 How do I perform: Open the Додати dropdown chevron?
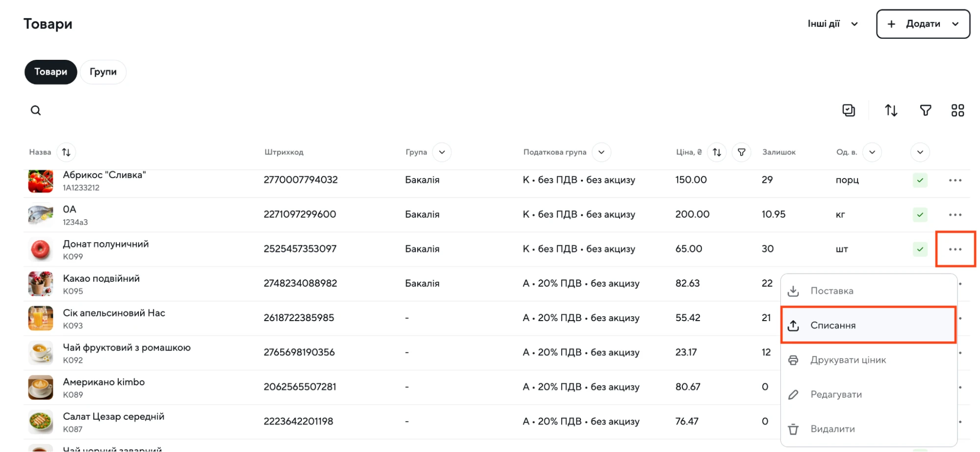(955, 24)
